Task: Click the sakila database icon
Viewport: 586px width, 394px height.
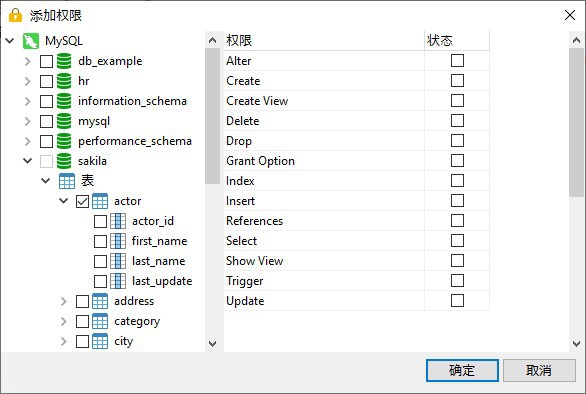Action: [x=64, y=161]
